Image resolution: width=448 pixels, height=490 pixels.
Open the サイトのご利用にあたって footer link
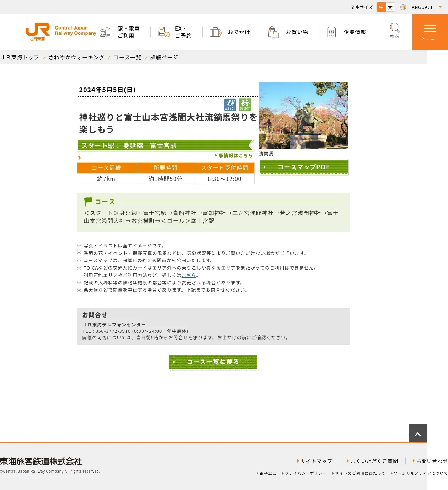coord(358,473)
